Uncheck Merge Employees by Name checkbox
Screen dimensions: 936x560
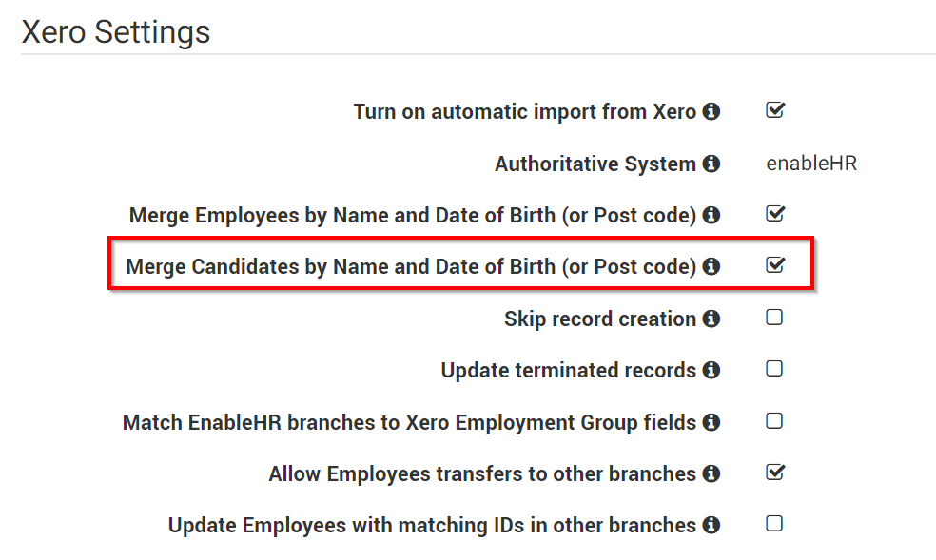click(775, 214)
